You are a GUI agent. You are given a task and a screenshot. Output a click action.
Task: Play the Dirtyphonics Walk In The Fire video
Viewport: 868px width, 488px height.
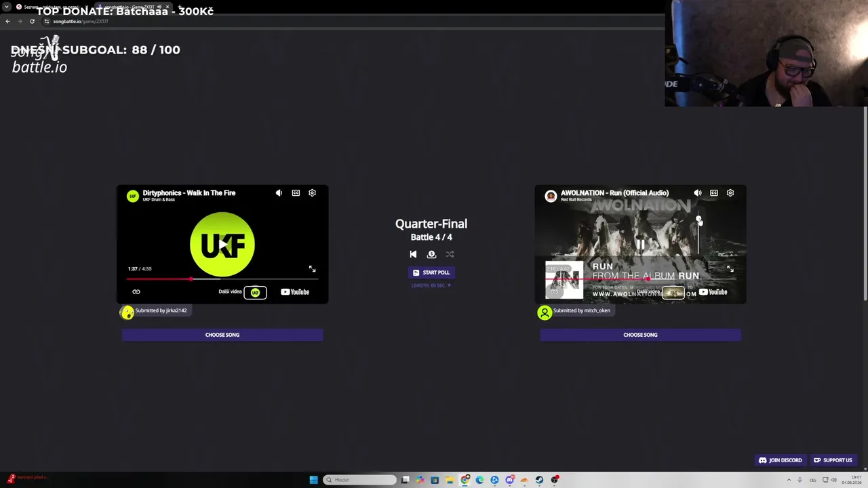pyautogui.click(x=222, y=244)
